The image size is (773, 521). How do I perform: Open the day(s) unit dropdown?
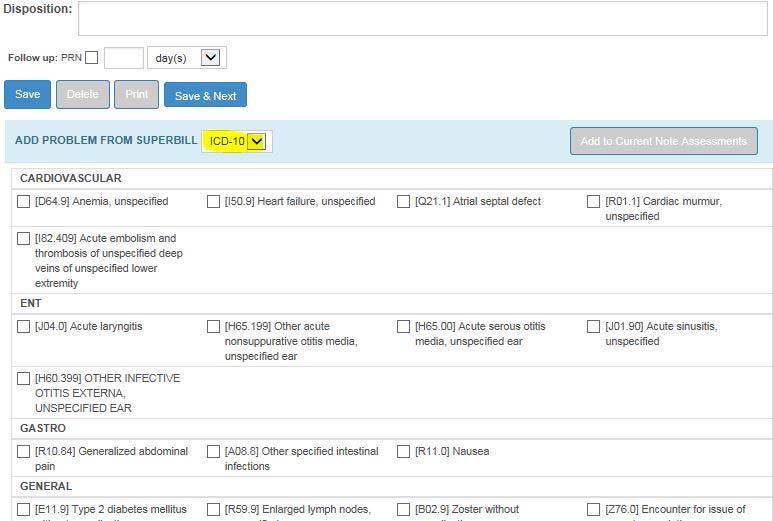tap(187, 58)
